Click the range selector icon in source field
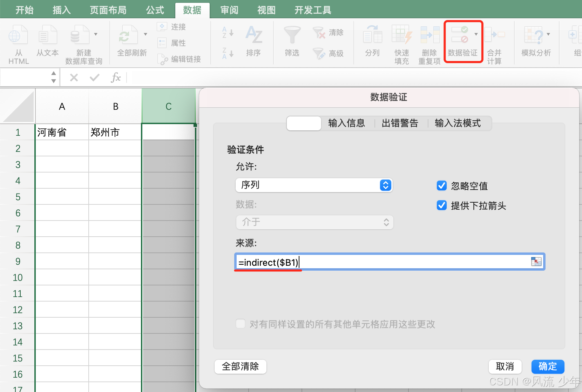The width and height of the screenshot is (582, 392). click(536, 262)
